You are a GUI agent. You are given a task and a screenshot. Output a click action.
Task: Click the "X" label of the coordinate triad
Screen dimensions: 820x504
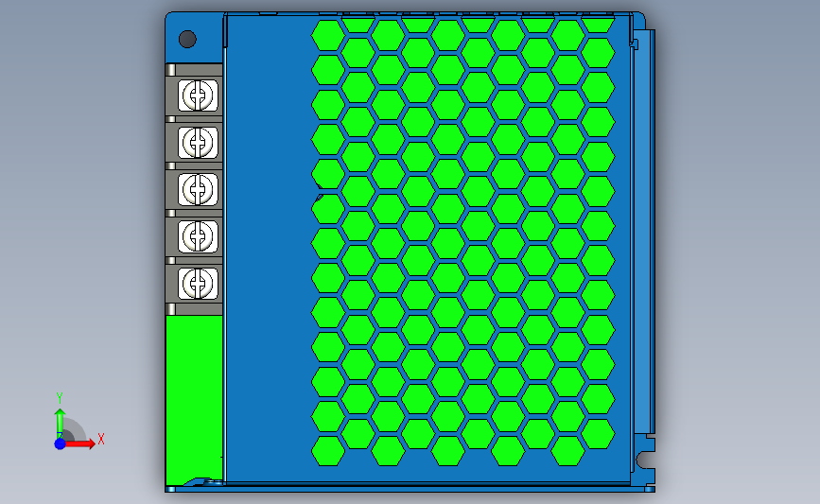pos(101,439)
